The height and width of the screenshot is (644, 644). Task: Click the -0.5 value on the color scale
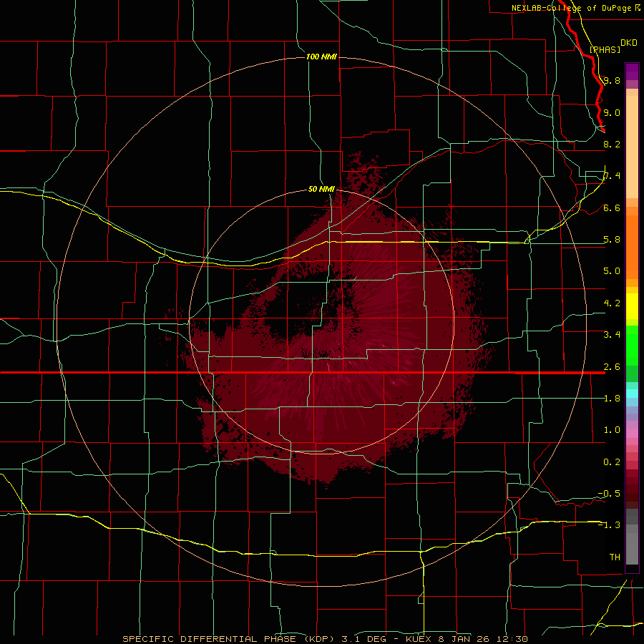(609, 493)
